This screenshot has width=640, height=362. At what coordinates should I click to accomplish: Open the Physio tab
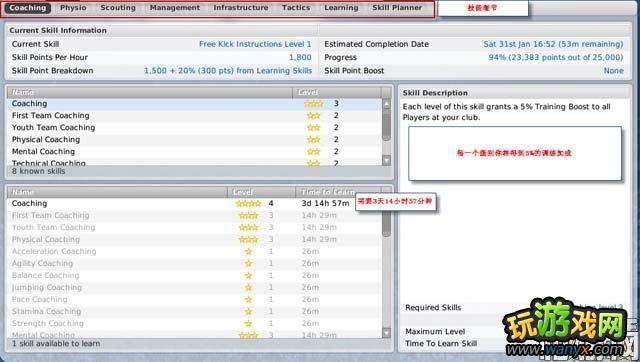73,8
